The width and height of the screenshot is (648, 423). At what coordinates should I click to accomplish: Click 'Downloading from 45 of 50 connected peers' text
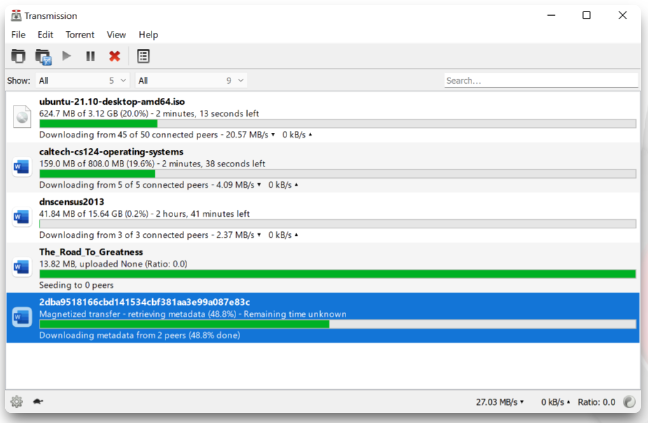point(129,135)
